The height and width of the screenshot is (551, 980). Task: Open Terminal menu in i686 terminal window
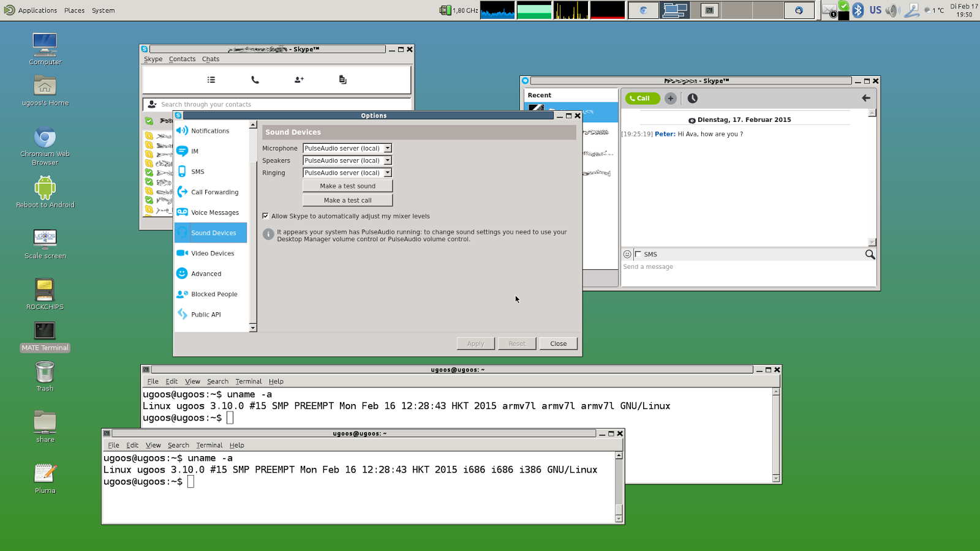(x=209, y=445)
